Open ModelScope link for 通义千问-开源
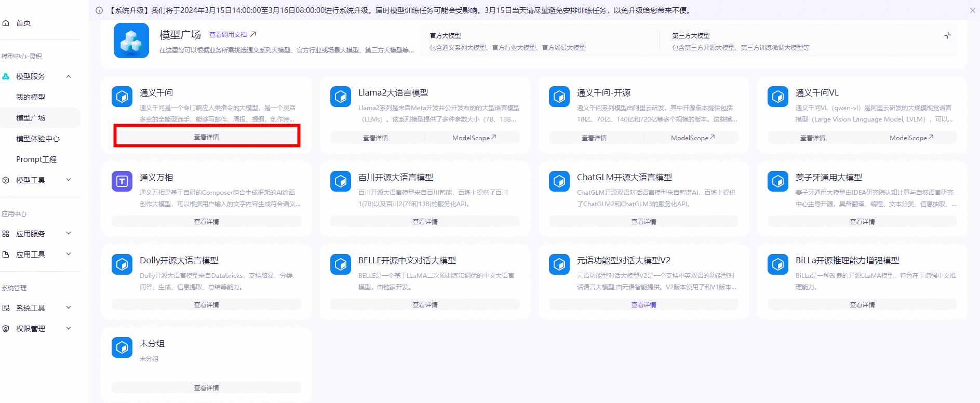Image resolution: width=980 pixels, height=403 pixels. (x=693, y=138)
